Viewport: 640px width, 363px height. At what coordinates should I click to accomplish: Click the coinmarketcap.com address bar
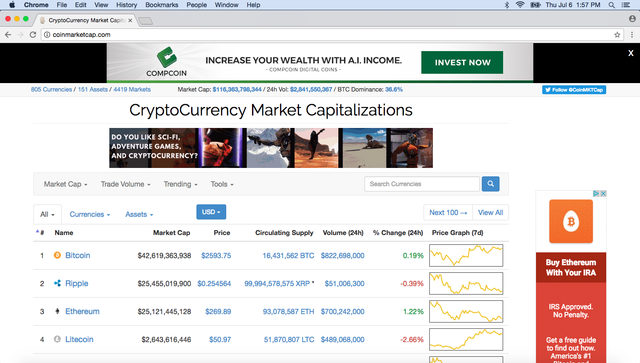[x=331, y=35]
